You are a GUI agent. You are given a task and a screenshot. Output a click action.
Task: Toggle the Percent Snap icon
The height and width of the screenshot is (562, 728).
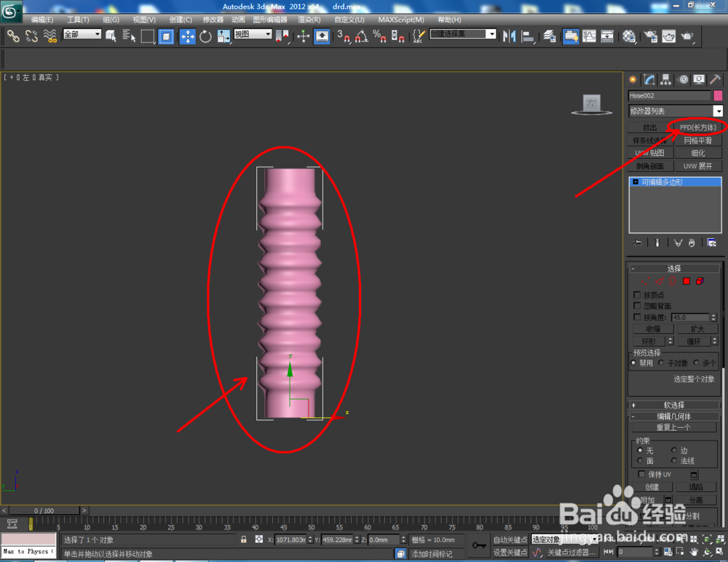click(379, 36)
